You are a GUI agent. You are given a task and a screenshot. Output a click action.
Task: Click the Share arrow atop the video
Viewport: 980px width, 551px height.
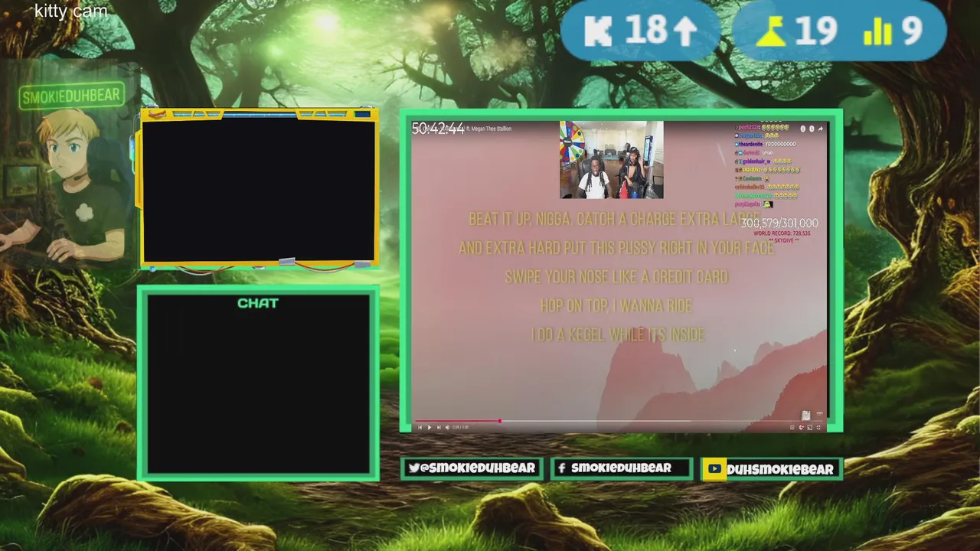pyautogui.click(x=820, y=129)
